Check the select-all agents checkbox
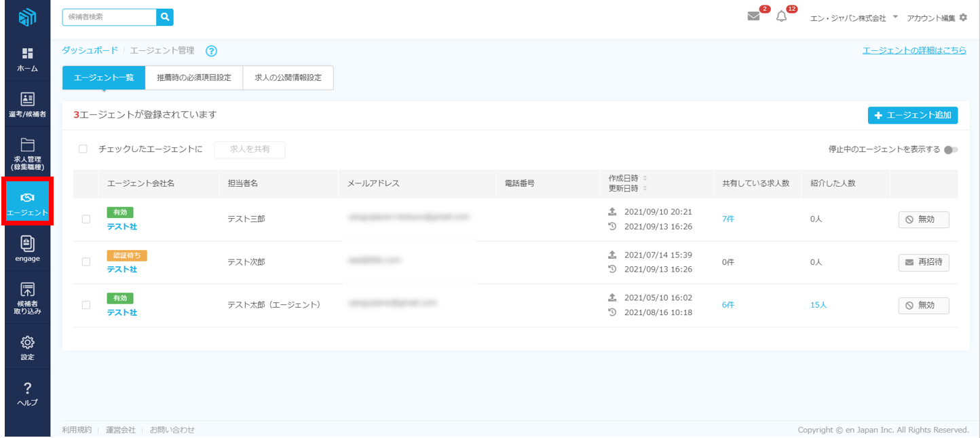 pos(83,149)
